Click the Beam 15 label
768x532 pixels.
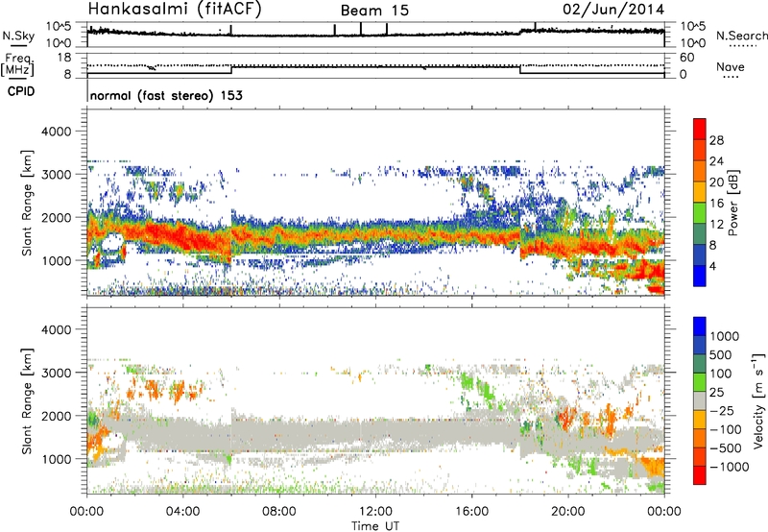(374, 11)
